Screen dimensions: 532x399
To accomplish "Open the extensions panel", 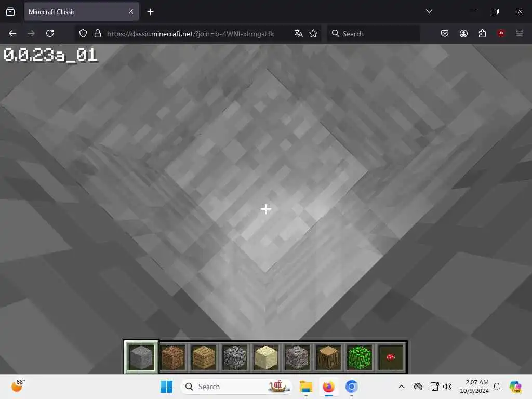I will (x=482, y=33).
